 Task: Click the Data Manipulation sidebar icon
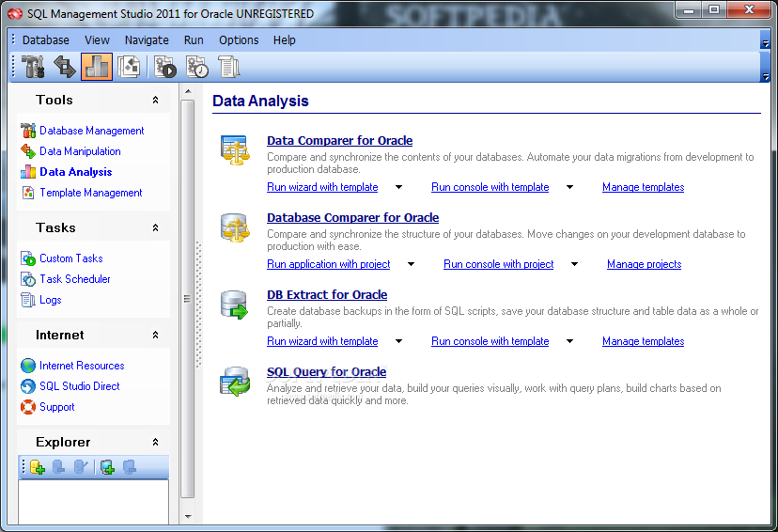pos(28,151)
